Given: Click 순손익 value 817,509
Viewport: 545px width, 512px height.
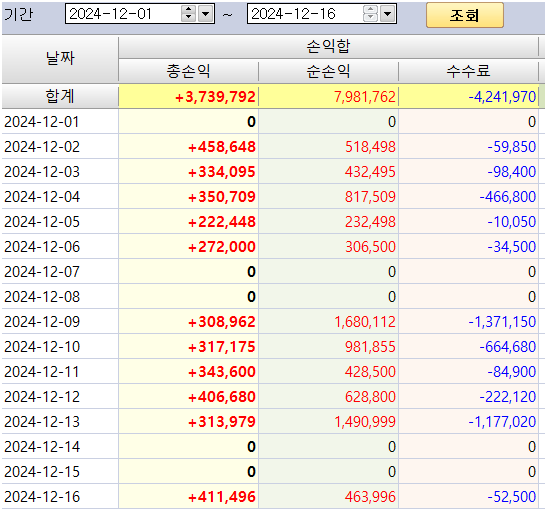Looking at the screenshot, I should pyautogui.click(x=370, y=197).
